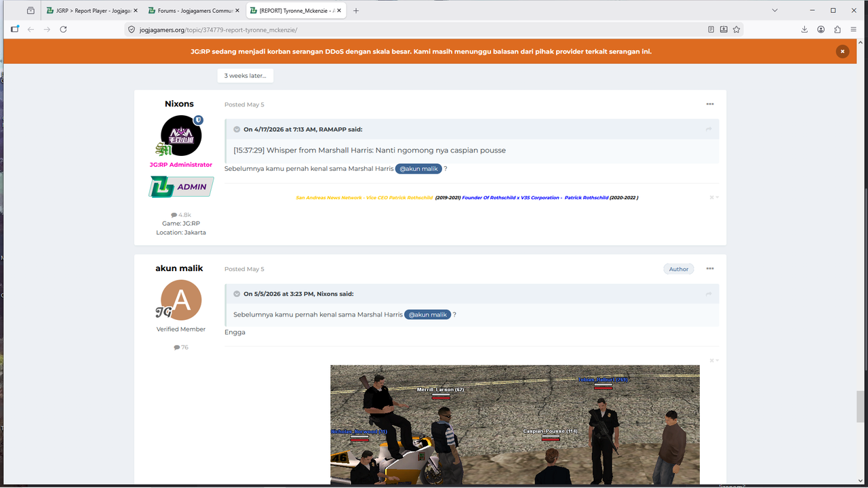Open options menu on Nixons post
This screenshot has height=488, width=868.
[710, 104]
